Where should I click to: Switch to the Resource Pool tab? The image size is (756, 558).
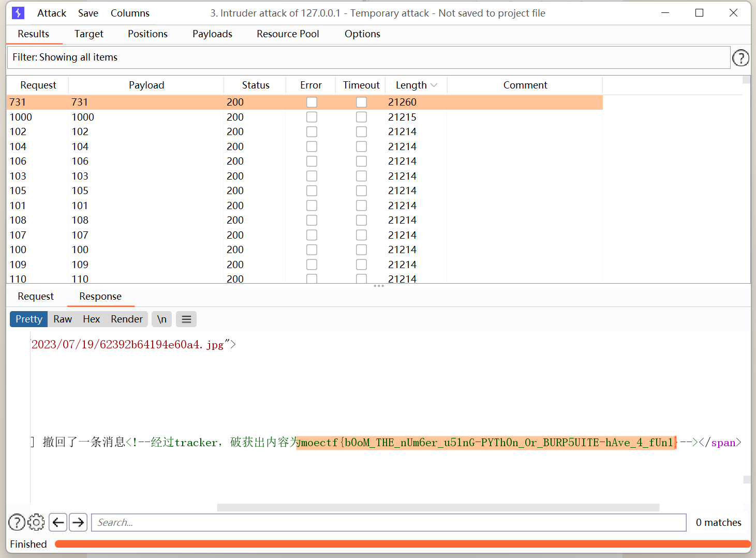coord(288,34)
